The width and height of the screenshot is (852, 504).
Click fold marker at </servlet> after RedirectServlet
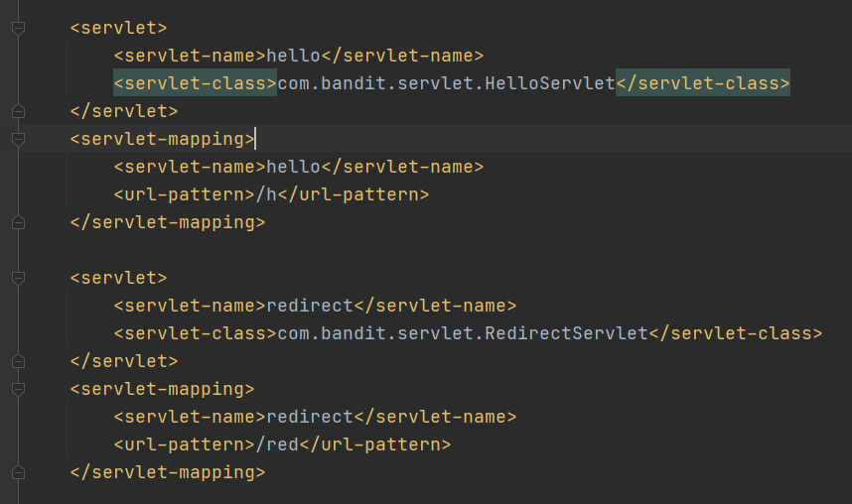click(x=18, y=361)
